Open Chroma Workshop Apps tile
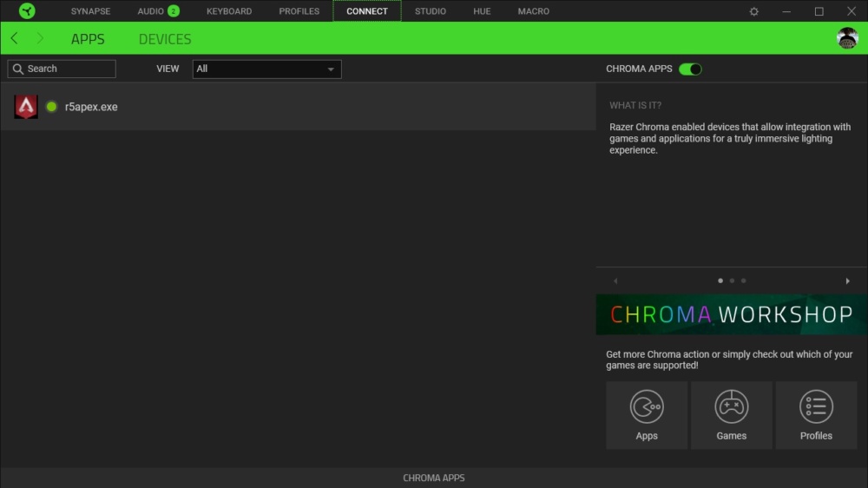This screenshot has width=868, height=488. tap(647, 415)
